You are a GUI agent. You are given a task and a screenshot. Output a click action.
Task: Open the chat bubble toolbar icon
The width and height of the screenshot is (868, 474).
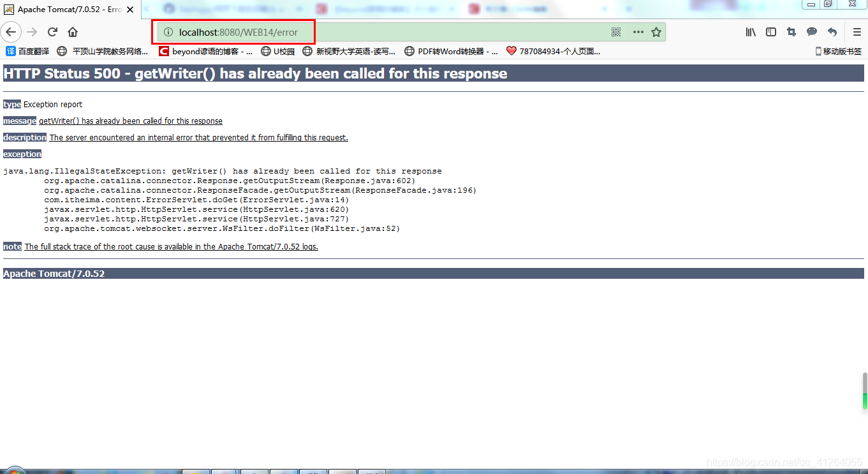(812, 32)
